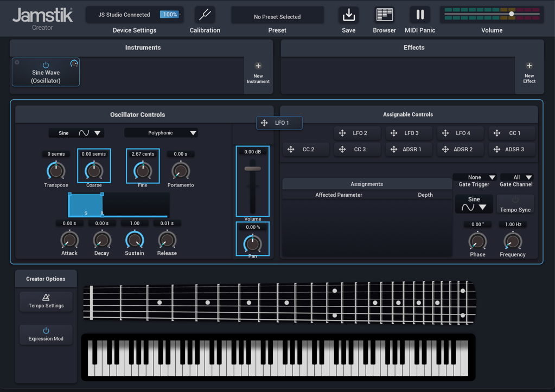Grab the CC 2 move handle icon
The width and height of the screenshot is (555, 392).
click(x=291, y=149)
